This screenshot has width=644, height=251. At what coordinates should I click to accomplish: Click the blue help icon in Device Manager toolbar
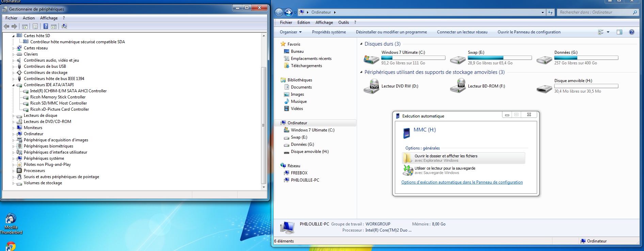click(x=46, y=26)
